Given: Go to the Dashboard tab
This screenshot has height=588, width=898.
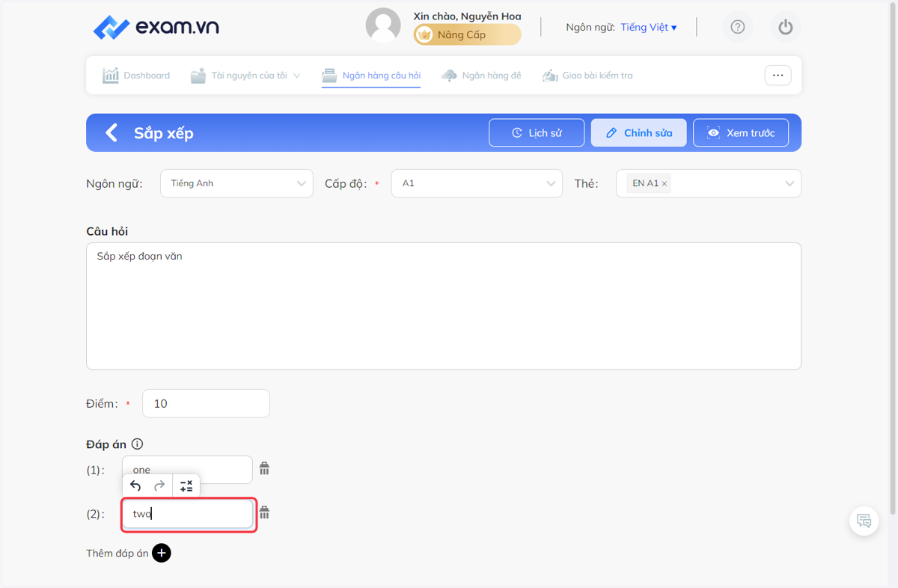Looking at the screenshot, I should 136,76.
